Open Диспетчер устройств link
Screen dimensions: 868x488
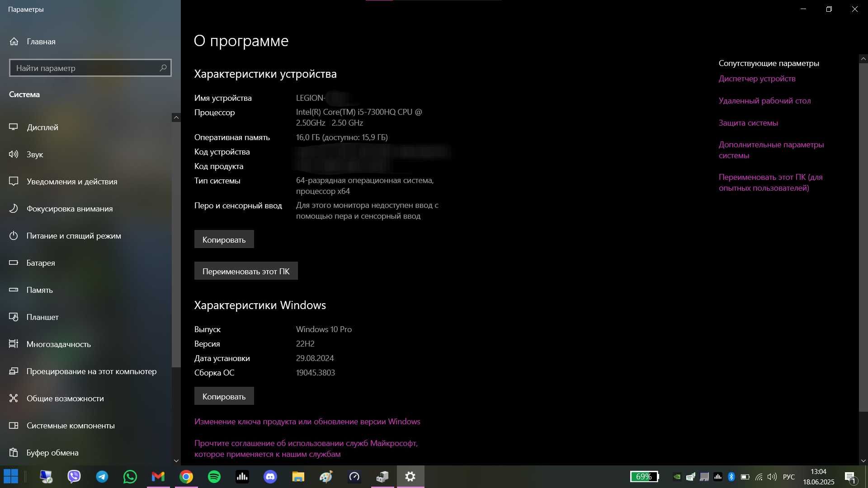pos(757,79)
